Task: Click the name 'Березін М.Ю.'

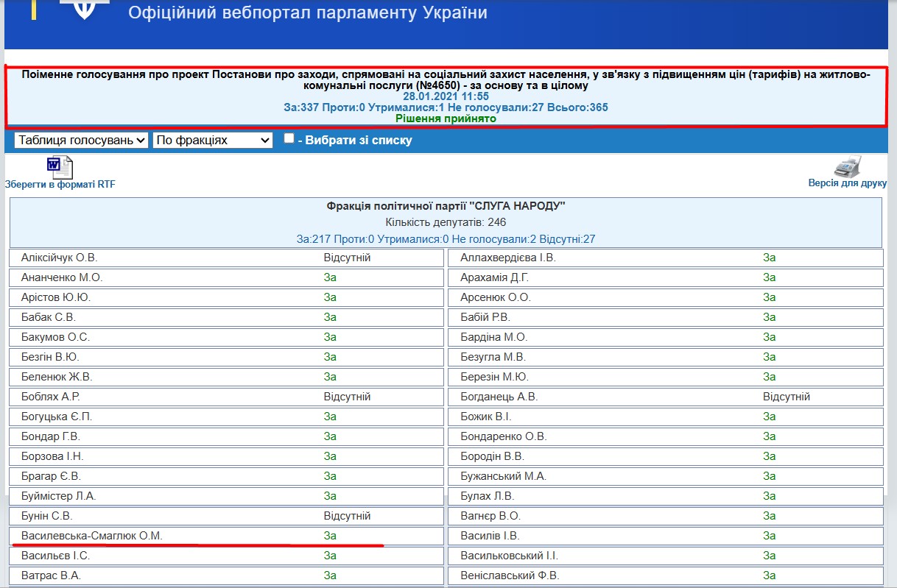Action: 494,377
